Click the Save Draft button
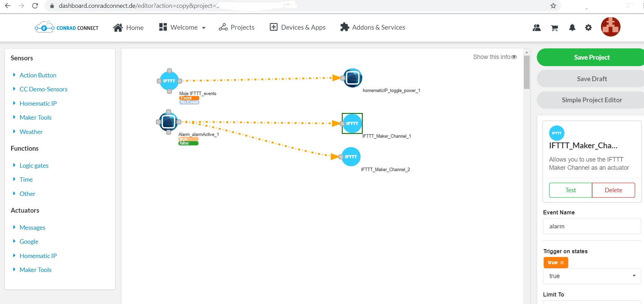644x304 pixels. 591,79
